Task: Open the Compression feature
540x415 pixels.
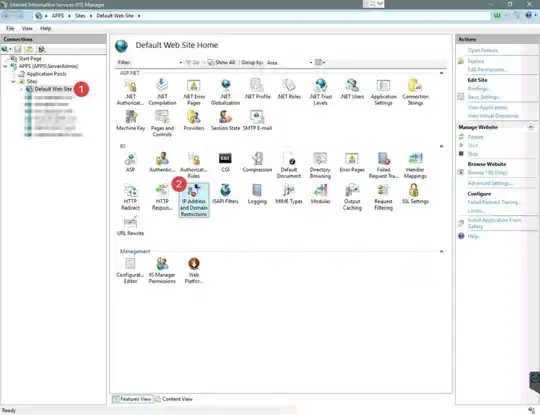Action: click(x=257, y=162)
